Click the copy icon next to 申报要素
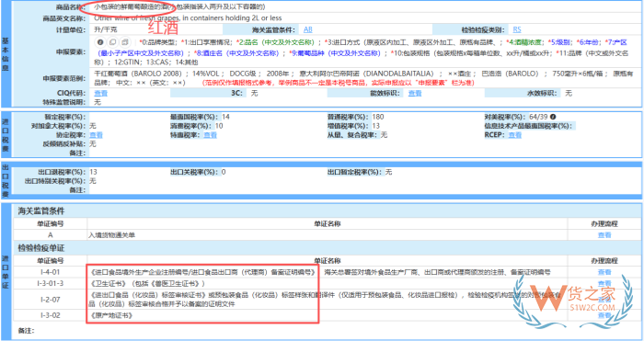The width and height of the screenshot is (644, 341). point(112,42)
